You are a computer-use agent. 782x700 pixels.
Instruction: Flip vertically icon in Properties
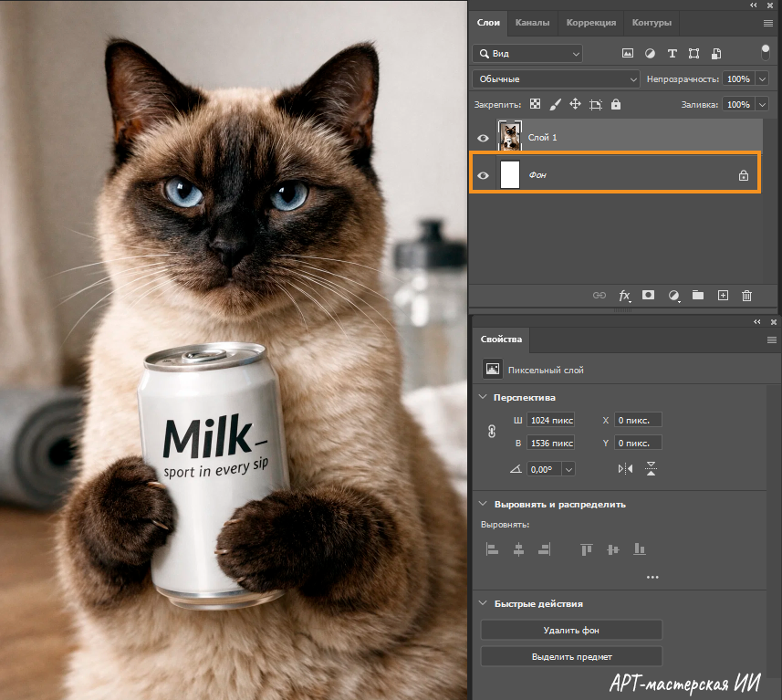651,468
